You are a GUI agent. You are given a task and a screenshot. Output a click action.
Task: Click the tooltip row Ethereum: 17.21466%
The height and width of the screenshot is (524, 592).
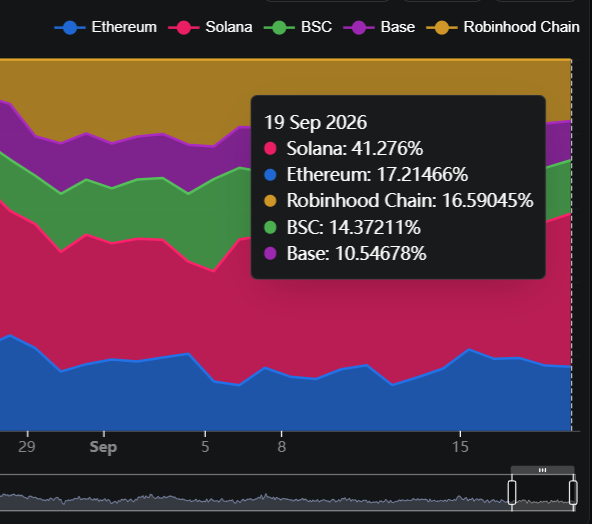366,174
